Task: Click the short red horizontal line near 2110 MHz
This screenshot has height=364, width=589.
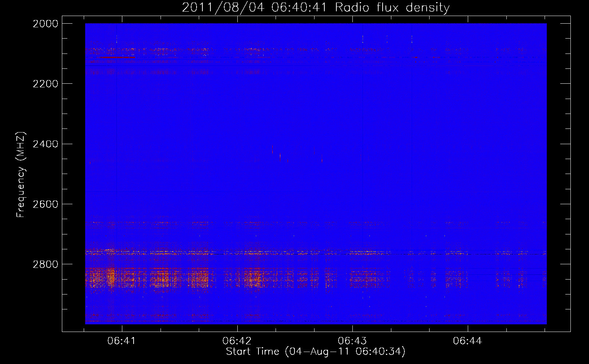Action: 117,57
